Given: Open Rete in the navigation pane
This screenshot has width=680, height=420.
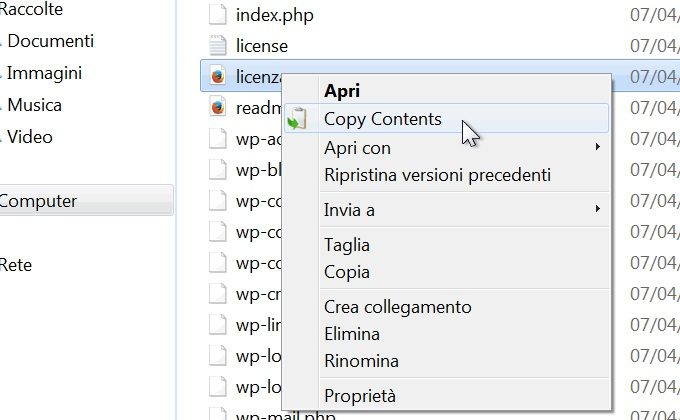Looking at the screenshot, I should coord(16,265).
